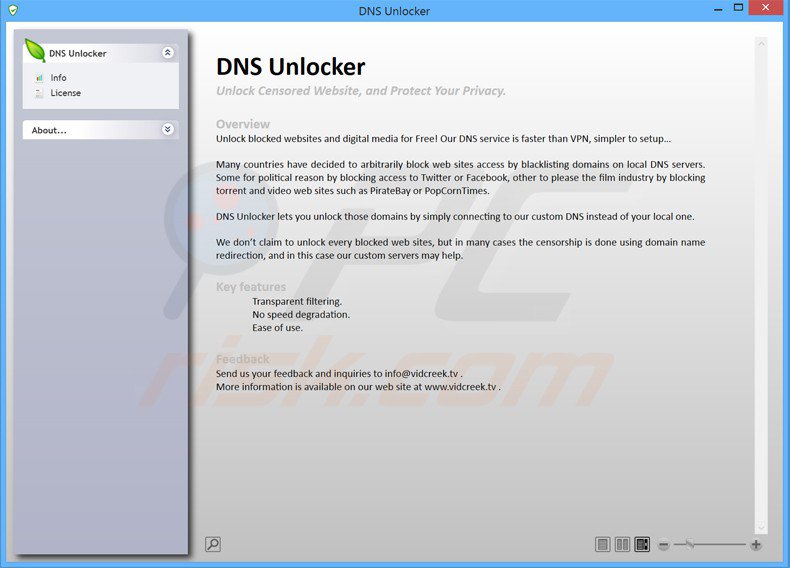The height and width of the screenshot is (568, 790).
Task: Click the shield icon in title bar
Action: coord(13,10)
